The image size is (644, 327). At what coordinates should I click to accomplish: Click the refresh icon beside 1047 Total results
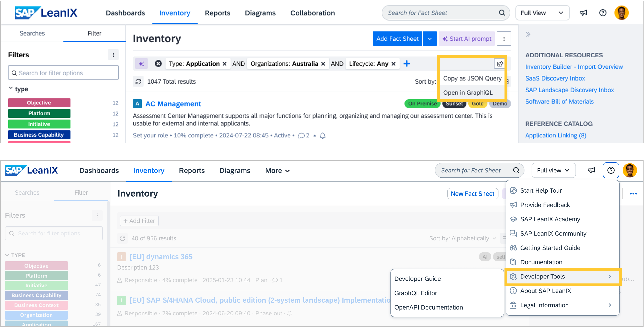[138, 81]
